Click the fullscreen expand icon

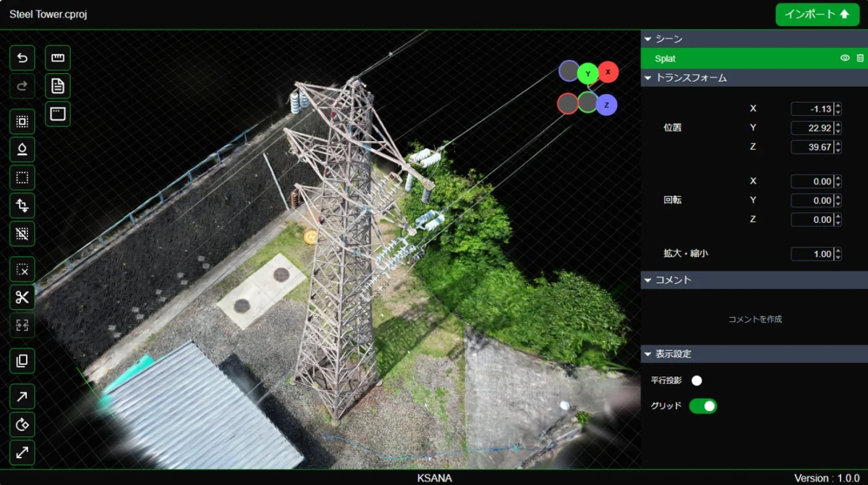(22, 452)
